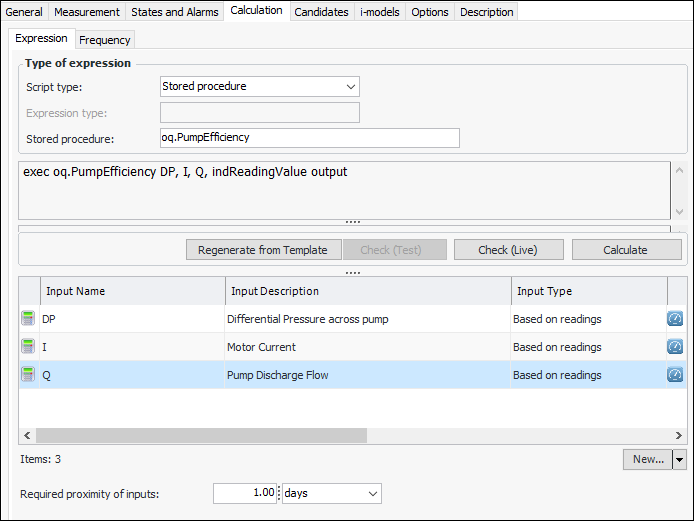
Task: Click the Calculate button
Action: pos(625,250)
